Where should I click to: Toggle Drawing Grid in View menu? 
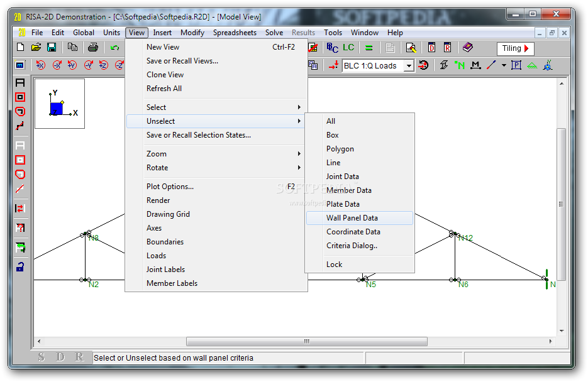217,214
